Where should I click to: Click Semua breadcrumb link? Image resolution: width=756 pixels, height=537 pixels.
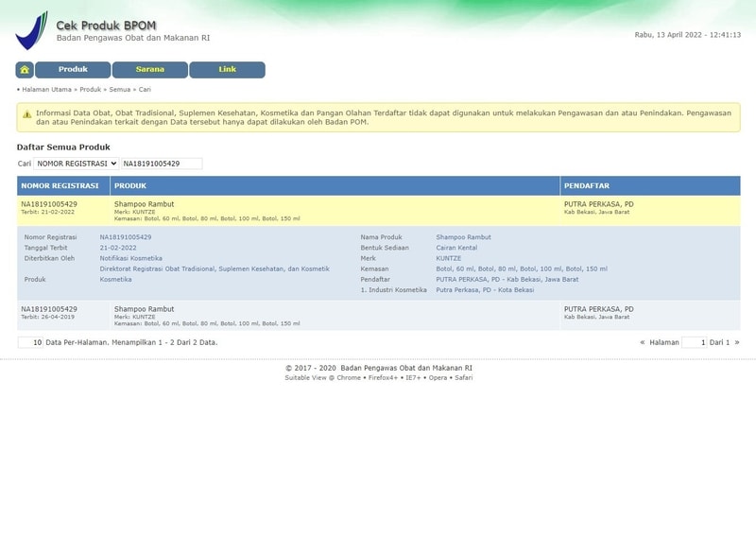coord(120,90)
